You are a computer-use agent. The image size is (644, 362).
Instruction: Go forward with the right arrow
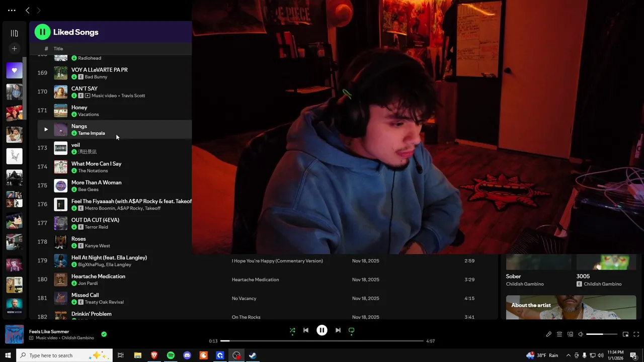[x=39, y=10]
